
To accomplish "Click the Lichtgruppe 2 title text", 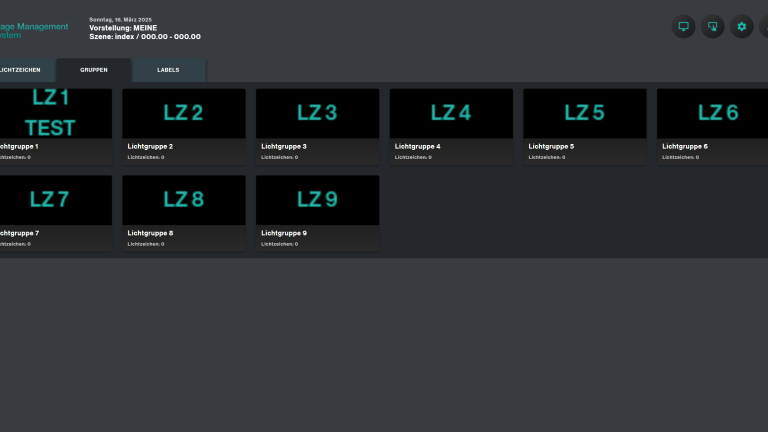I will pos(150,147).
